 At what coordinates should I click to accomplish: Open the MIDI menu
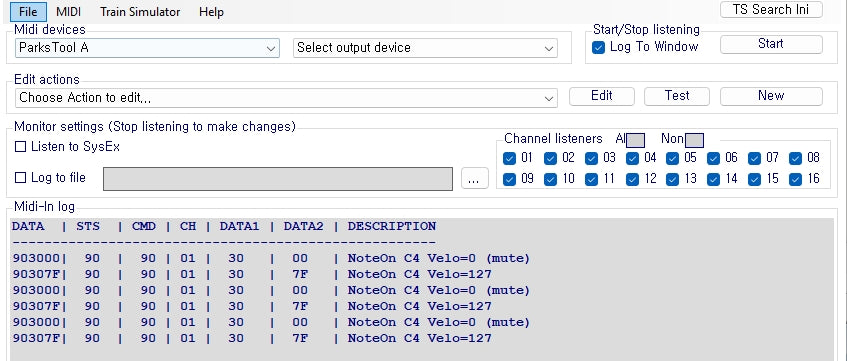point(69,11)
